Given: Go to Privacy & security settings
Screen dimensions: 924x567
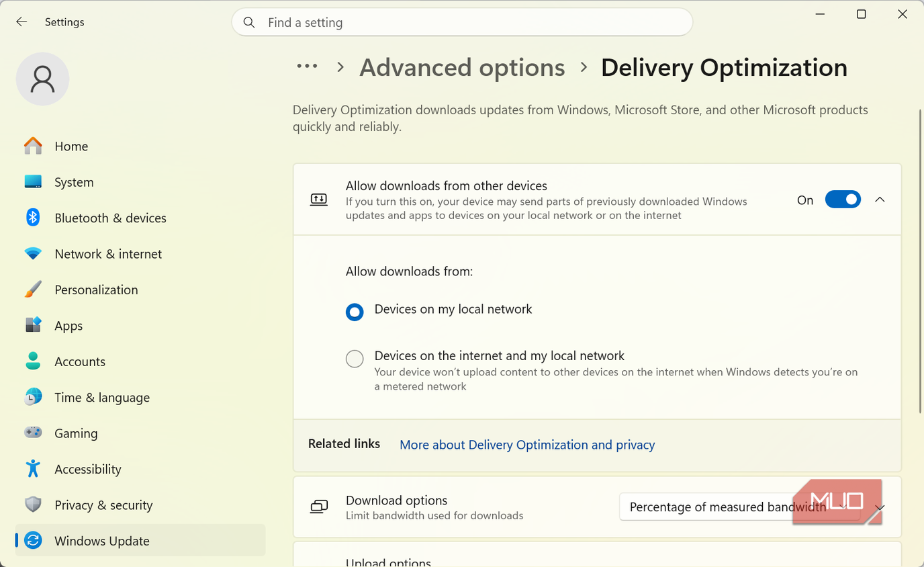Looking at the screenshot, I should pyautogui.click(x=140, y=505).
